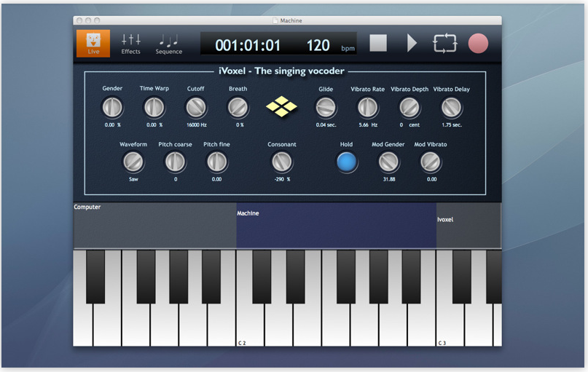The height and width of the screenshot is (372, 588).
Task: Toggle the loop button
Action: [x=444, y=43]
